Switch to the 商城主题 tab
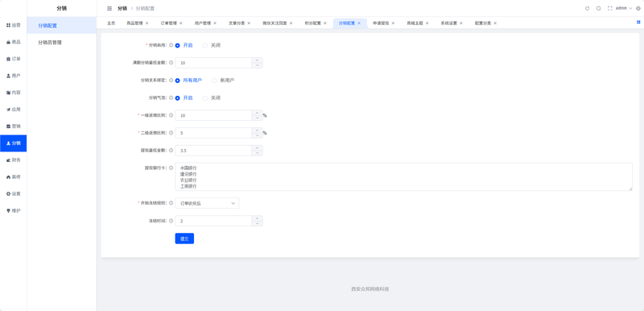The image size is (644, 311). [x=415, y=23]
